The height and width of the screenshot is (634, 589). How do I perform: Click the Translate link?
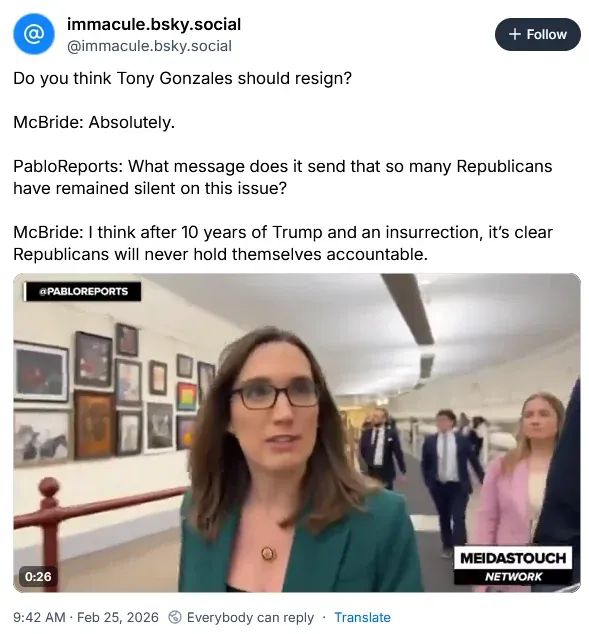pos(362,617)
